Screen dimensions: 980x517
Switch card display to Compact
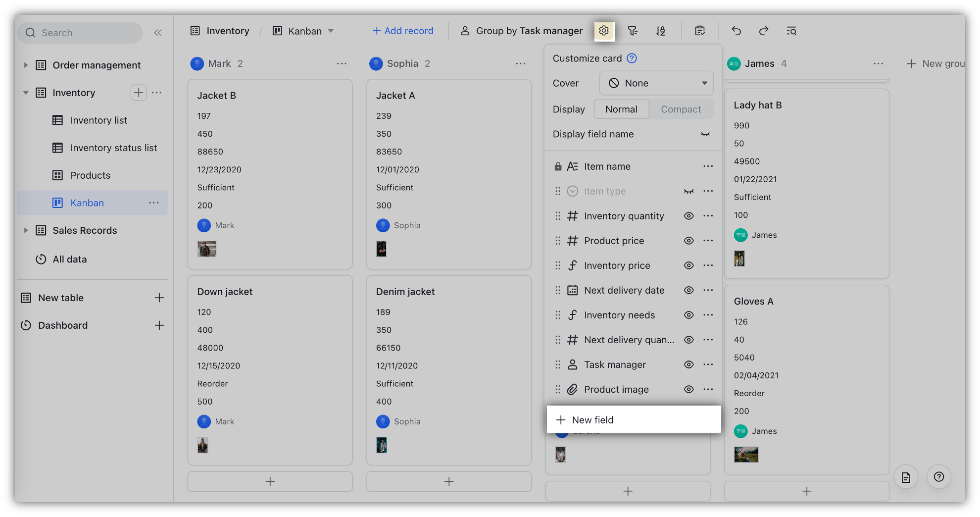[x=681, y=109]
